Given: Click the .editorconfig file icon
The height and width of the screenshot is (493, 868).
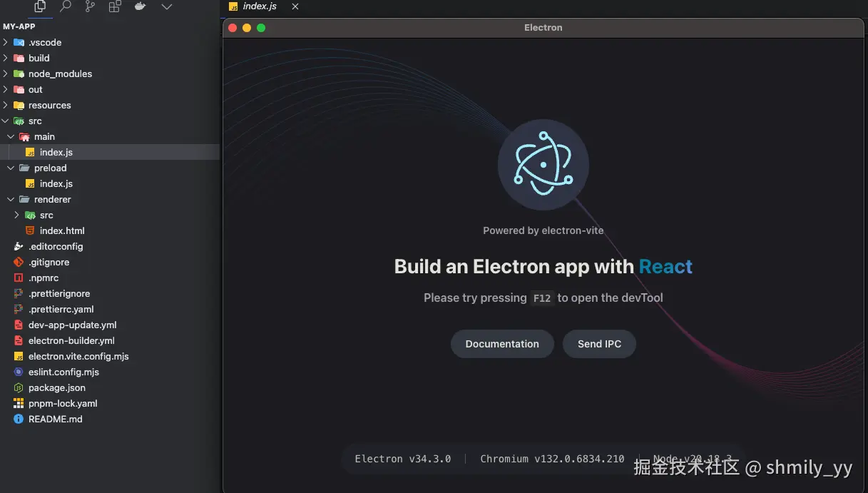Looking at the screenshot, I should tap(19, 246).
